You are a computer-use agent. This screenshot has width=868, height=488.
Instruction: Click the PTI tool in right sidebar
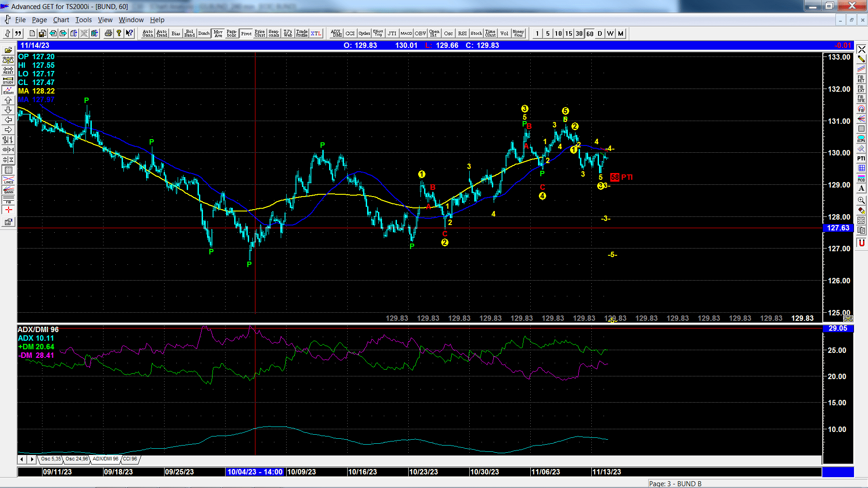[x=861, y=158]
